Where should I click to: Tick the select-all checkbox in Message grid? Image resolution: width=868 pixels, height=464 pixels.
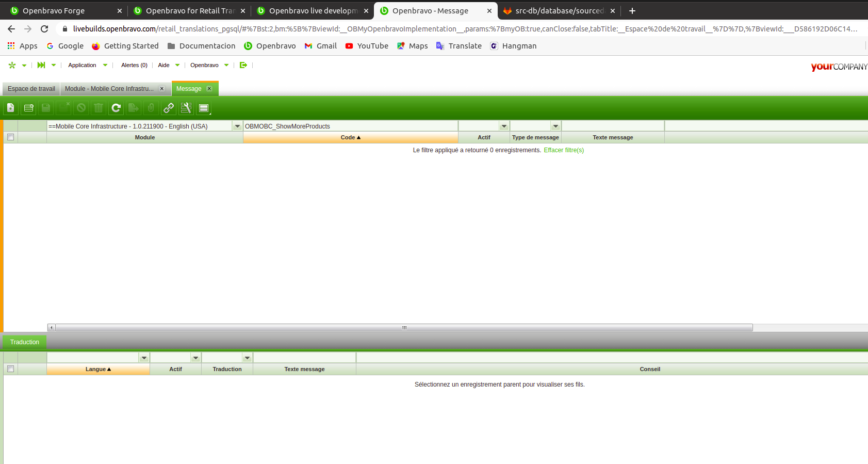(10, 137)
